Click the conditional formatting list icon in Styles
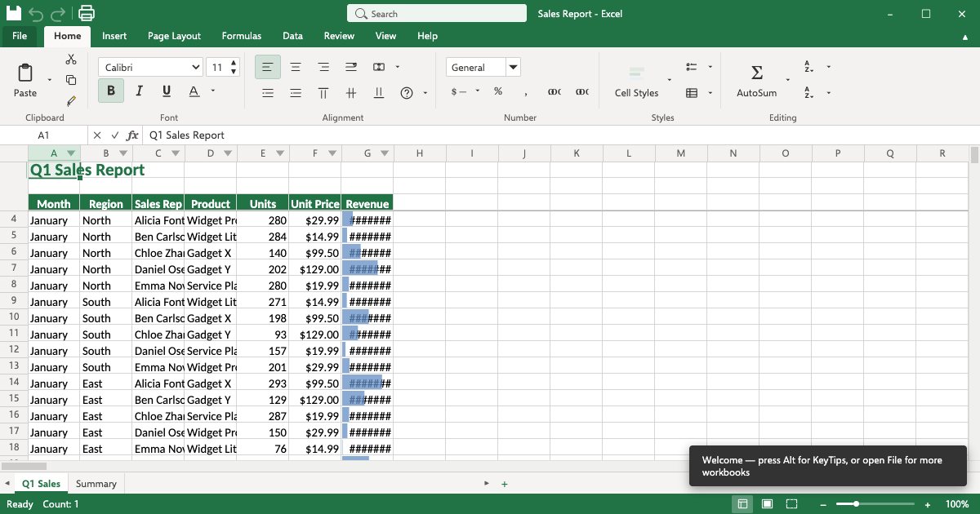The height and width of the screenshot is (514, 980). tap(692, 67)
